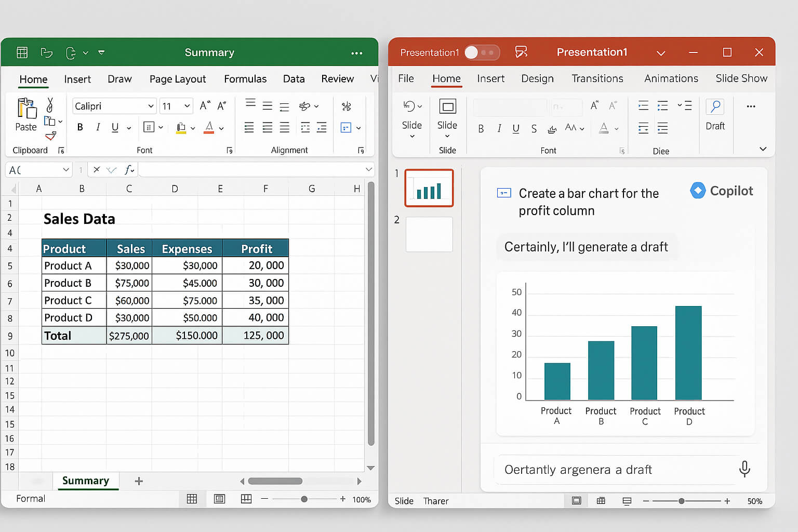
Task: Click the Numbering list icon in PowerPoint
Action: [662, 106]
